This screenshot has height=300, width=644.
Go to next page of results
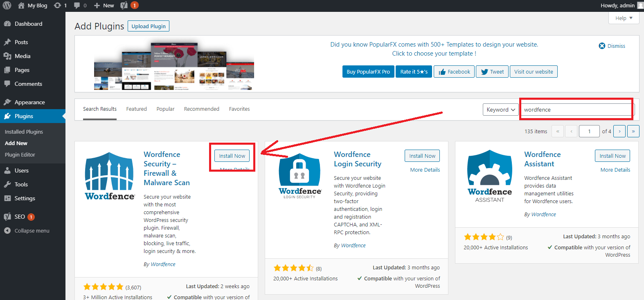619,131
